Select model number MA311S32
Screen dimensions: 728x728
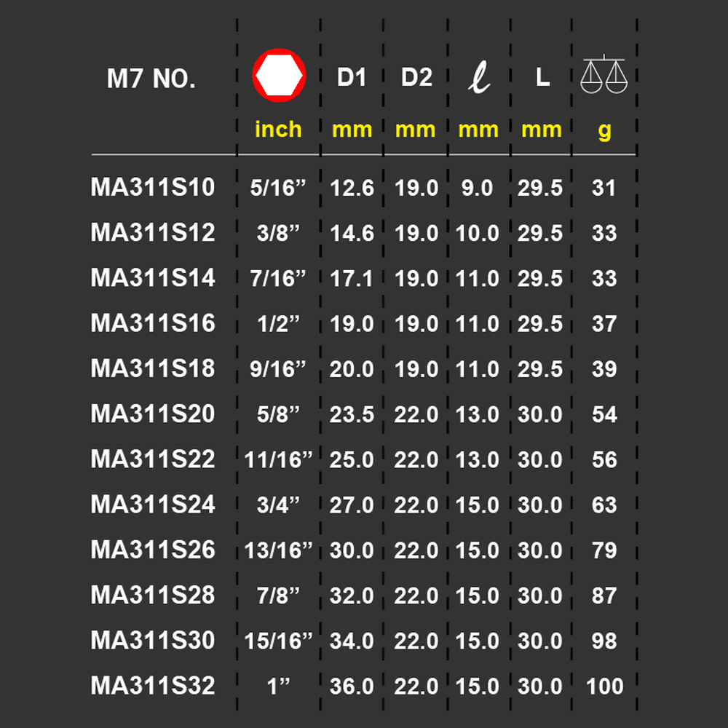coord(153,686)
